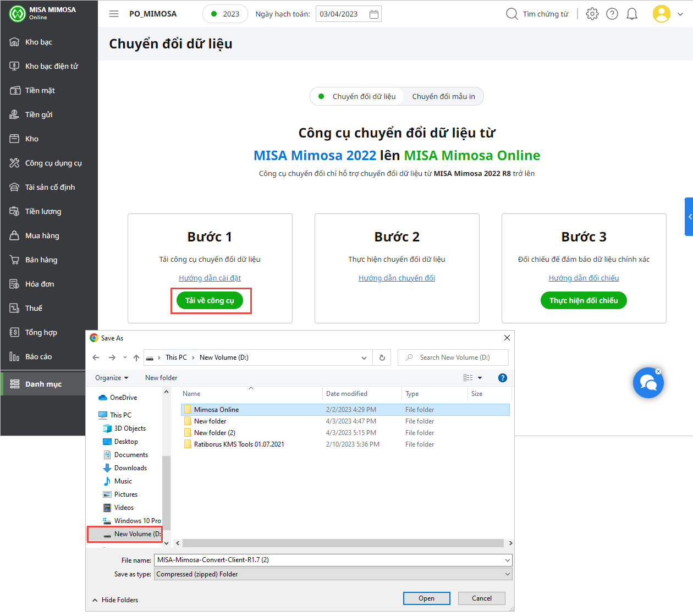Open Bán hàng module
This screenshot has width=693, height=616.
pyautogui.click(x=49, y=260)
